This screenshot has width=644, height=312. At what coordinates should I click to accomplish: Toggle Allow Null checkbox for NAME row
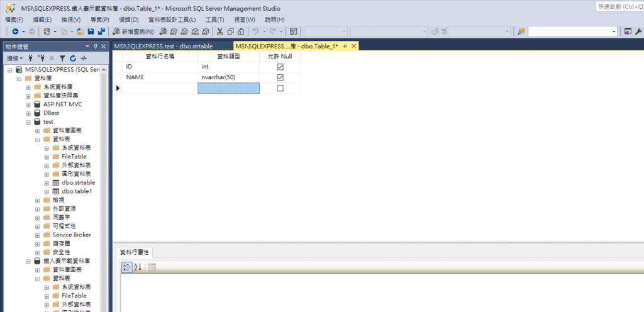point(280,77)
